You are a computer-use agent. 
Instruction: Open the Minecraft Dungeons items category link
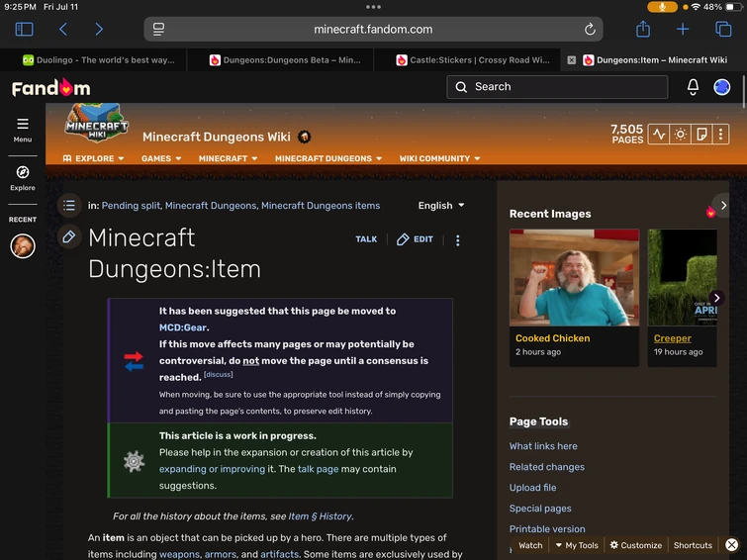click(x=321, y=206)
